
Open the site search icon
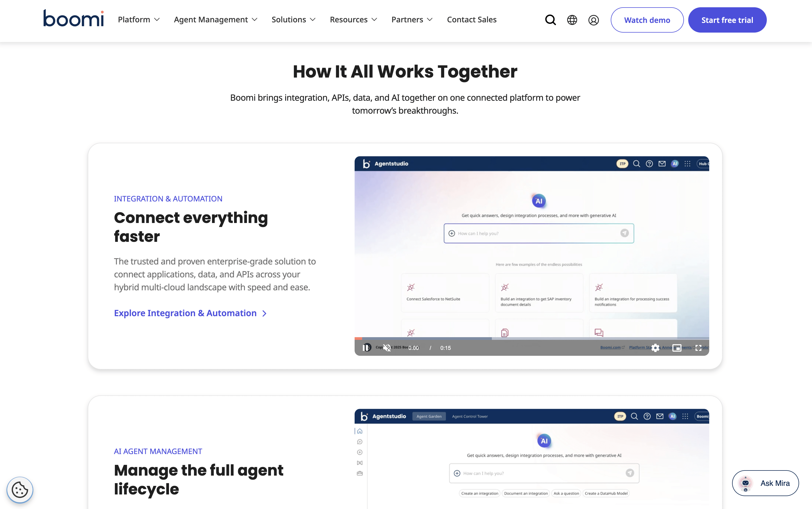click(x=550, y=20)
